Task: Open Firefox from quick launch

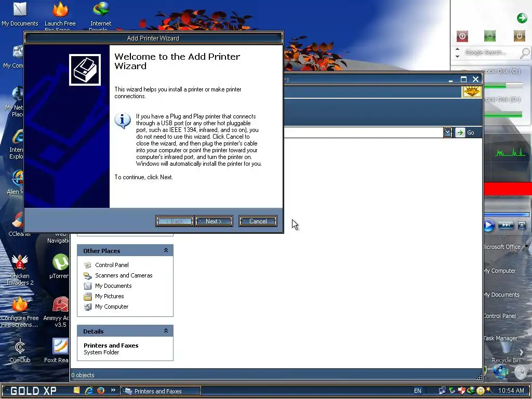Action: (101, 391)
